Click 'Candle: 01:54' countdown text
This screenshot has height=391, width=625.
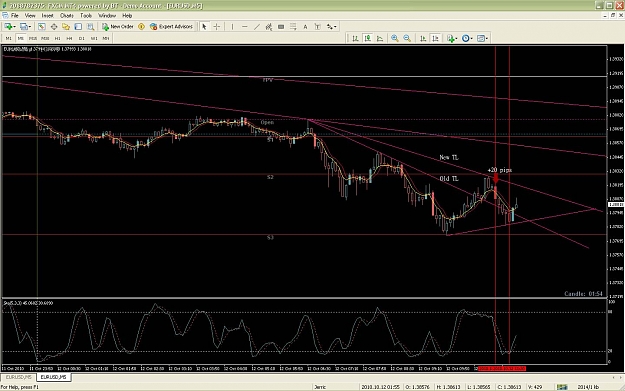coord(584,294)
